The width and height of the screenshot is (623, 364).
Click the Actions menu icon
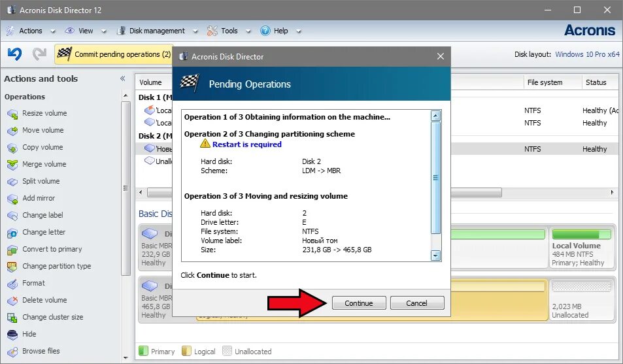pos(10,31)
